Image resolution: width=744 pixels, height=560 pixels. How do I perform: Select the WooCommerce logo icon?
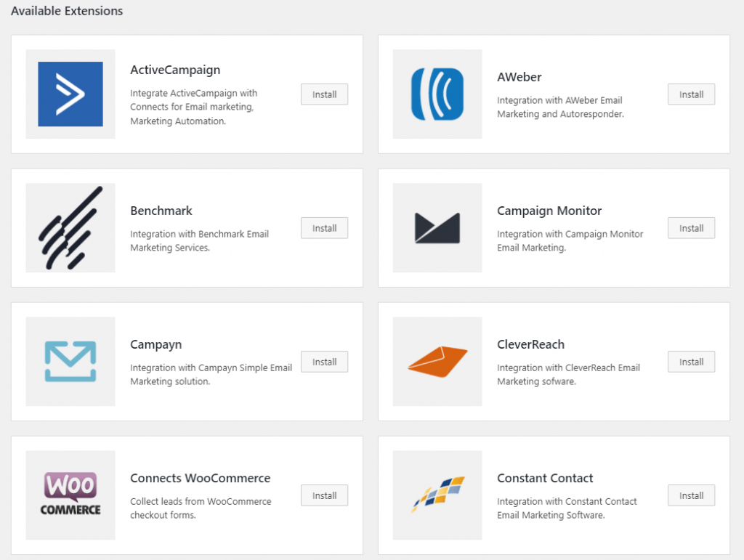(70, 495)
